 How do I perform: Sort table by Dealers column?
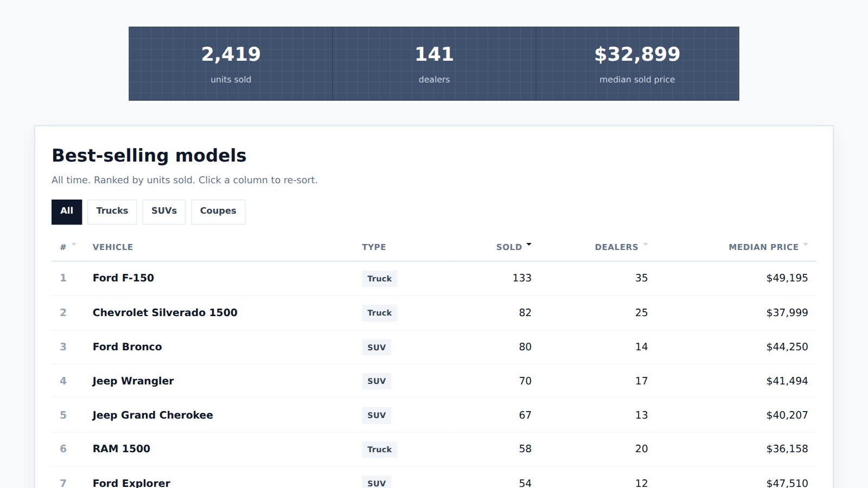pos(622,247)
